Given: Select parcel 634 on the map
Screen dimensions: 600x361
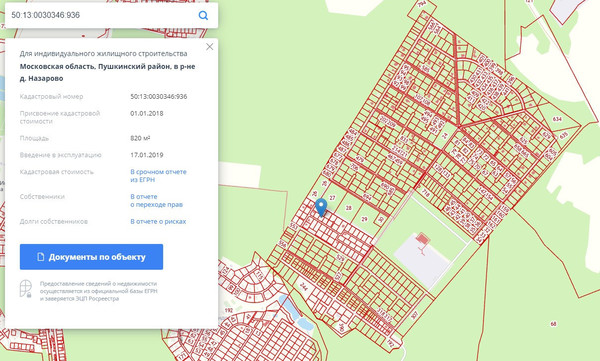Looking at the screenshot, I should (x=558, y=119).
